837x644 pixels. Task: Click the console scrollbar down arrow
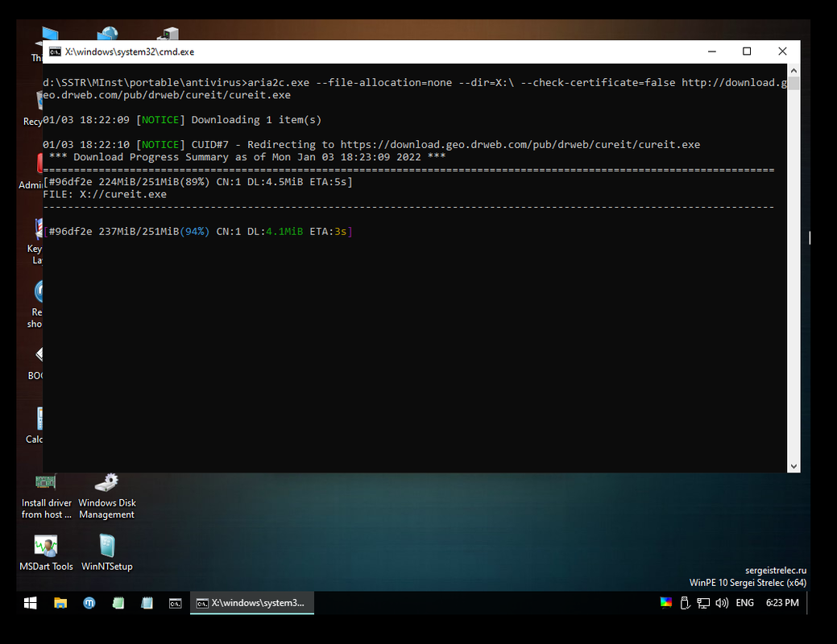pos(793,466)
